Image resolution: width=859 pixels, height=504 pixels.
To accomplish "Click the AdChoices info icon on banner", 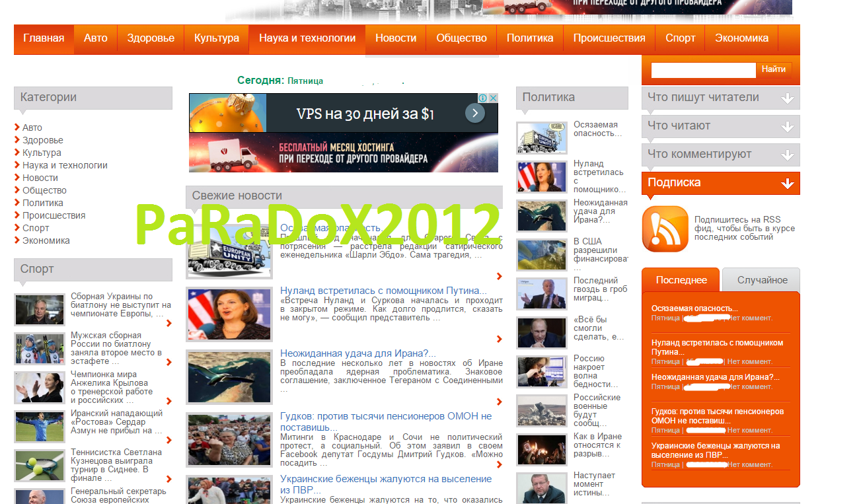I will coord(483,98).
